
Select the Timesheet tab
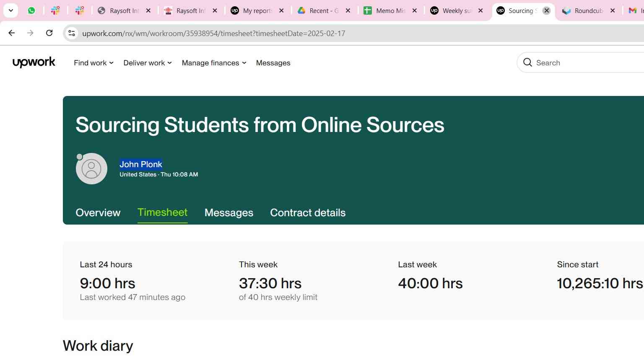(163, 212)
